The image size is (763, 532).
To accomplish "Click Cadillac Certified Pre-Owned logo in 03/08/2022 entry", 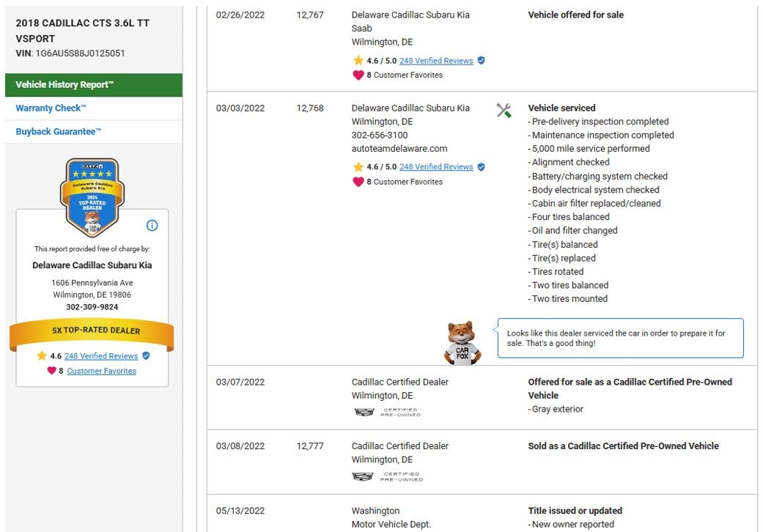I will tap(387, 476).
